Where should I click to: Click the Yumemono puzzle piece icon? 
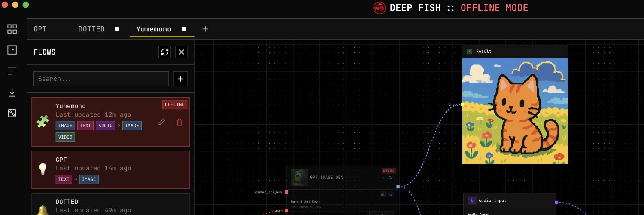pyautogui.click(x=43, y=122)
